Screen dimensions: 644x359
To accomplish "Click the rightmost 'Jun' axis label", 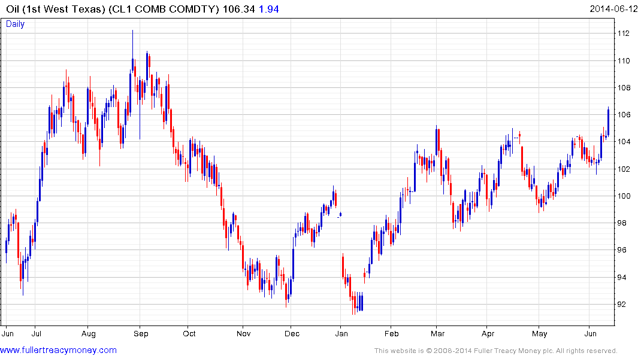I will 590,333.
